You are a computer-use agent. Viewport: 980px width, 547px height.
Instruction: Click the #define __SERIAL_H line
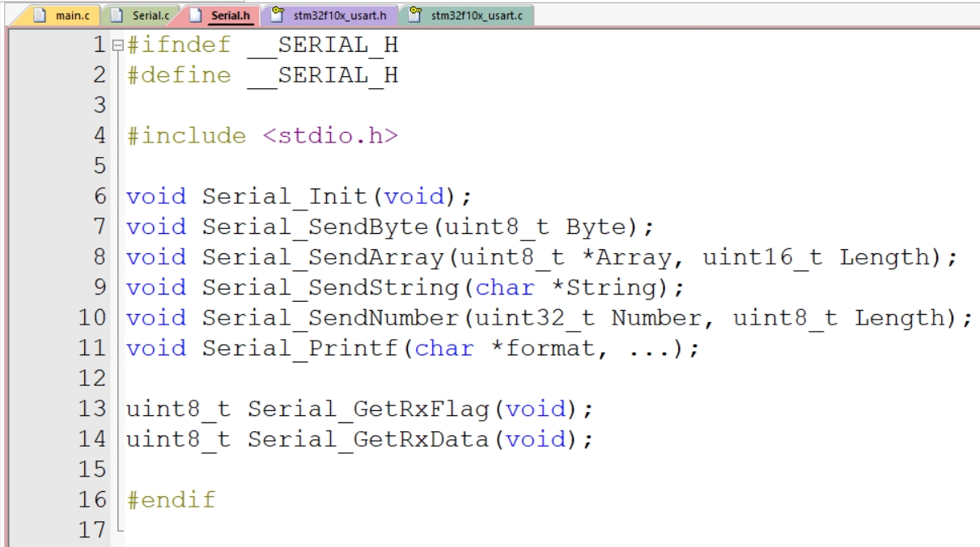point(263,77)
